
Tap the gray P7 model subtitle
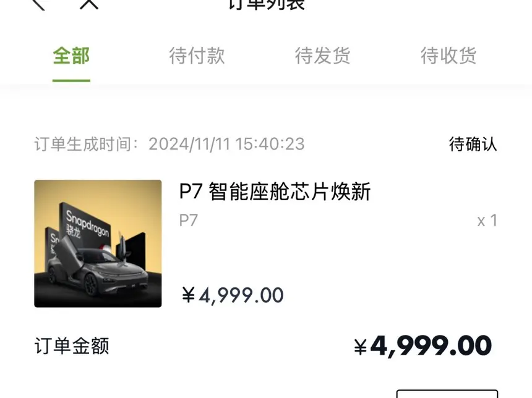coord(188,221)
